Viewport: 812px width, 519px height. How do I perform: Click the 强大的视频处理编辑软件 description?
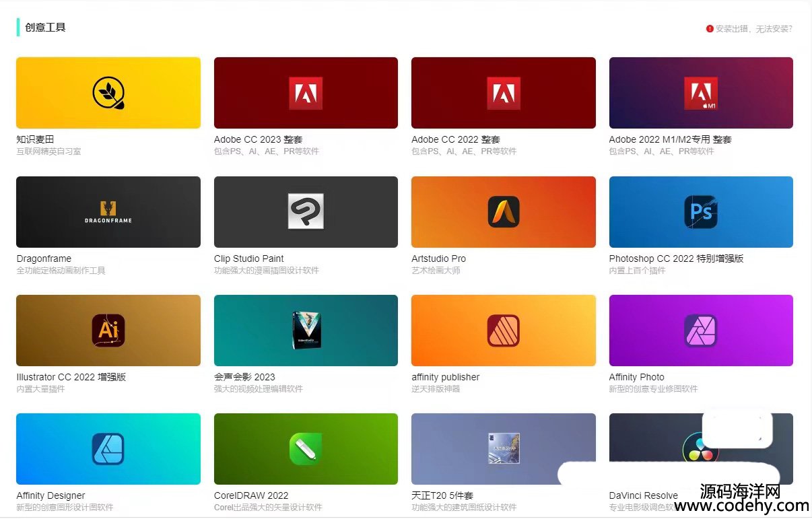259,389
